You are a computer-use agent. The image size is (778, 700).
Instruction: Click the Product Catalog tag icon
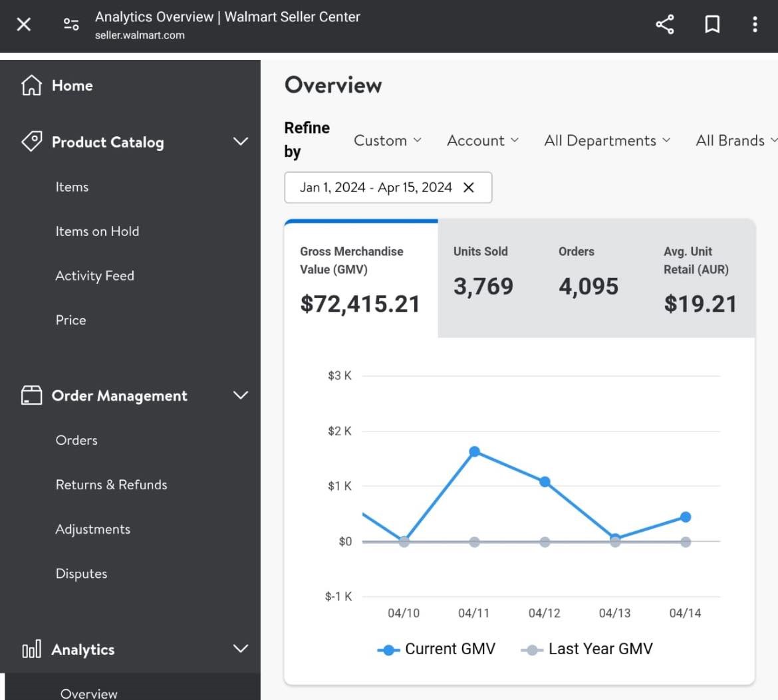coord(31,142)
